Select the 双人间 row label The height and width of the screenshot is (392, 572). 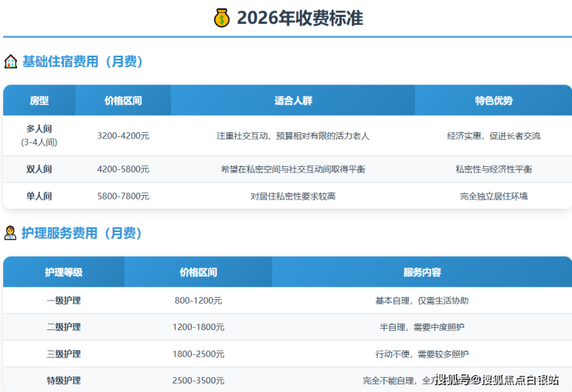(39, 169)
